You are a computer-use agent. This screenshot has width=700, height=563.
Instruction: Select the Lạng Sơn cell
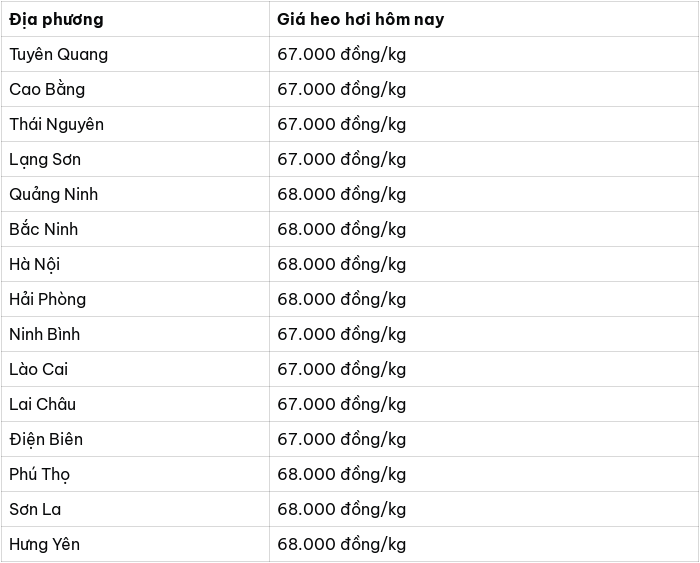[x=135, y=159]
